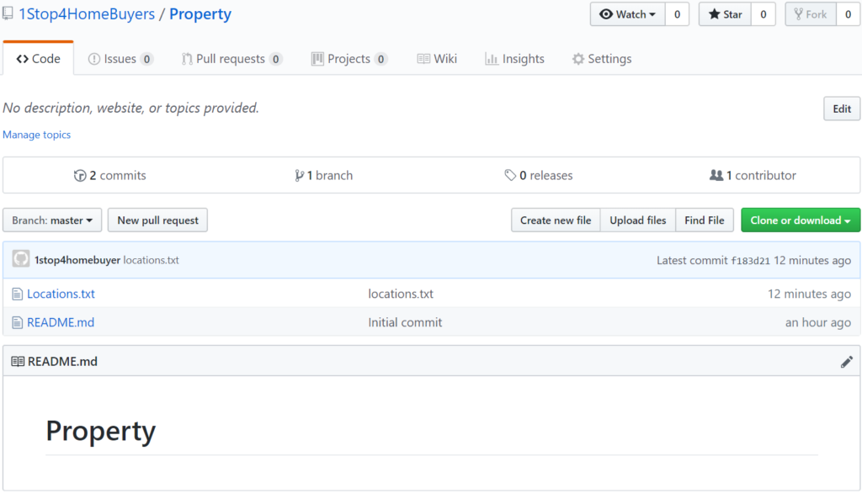The image size is (862, 504).
Task: Go to the Pull requests tab
Action: [x=231, y=59]
